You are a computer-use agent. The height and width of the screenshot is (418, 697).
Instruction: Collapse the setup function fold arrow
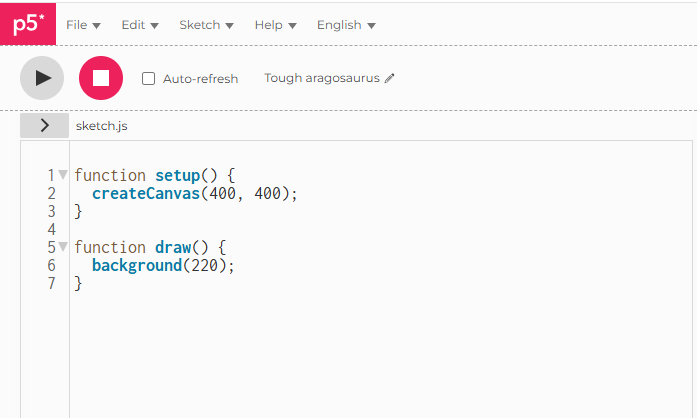(x=63, y=174)
